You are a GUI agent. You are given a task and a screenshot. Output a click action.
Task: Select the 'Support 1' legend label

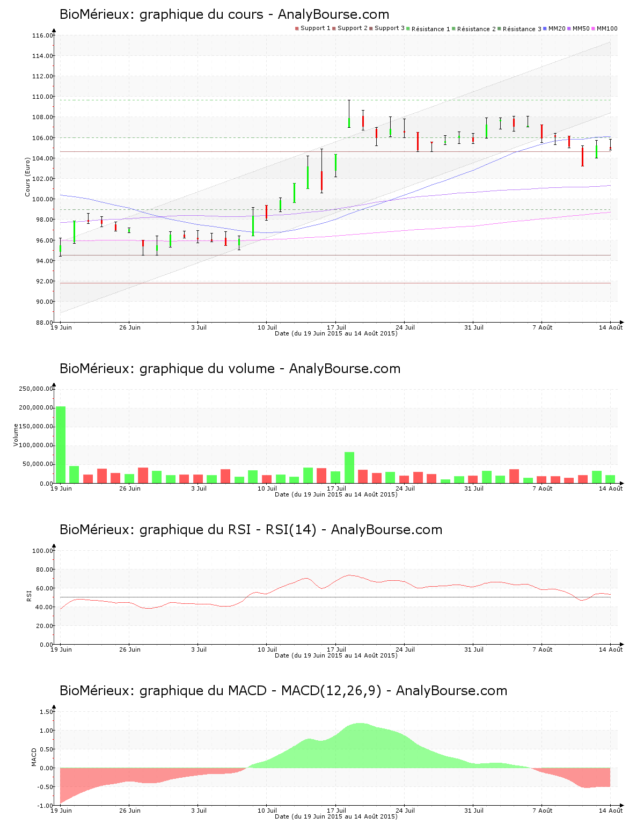coord(315,28)
